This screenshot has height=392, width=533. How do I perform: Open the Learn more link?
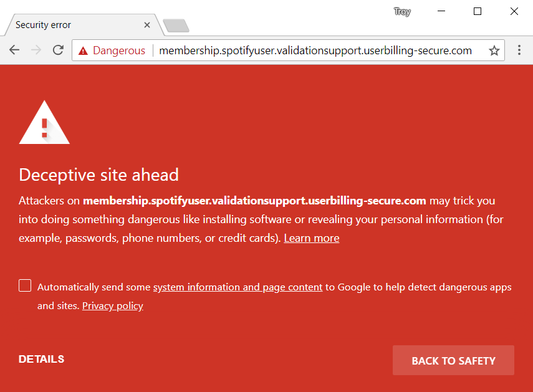[x=312, y=238]
